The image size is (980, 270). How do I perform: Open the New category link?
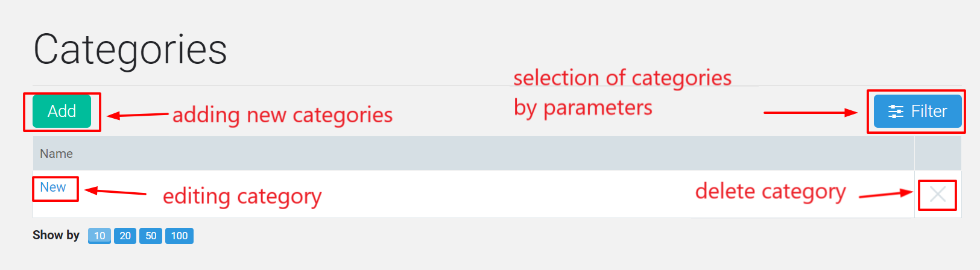tap(53, 187)
